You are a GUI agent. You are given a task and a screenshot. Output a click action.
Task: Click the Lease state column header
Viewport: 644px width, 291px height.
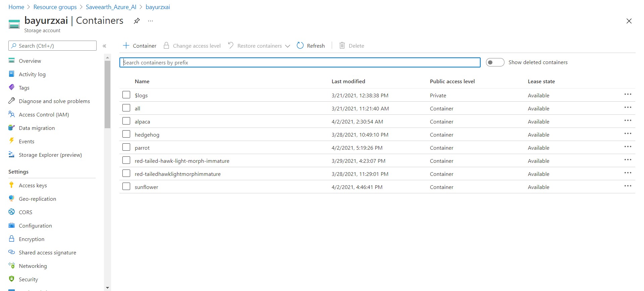click(x=541, y=81)
